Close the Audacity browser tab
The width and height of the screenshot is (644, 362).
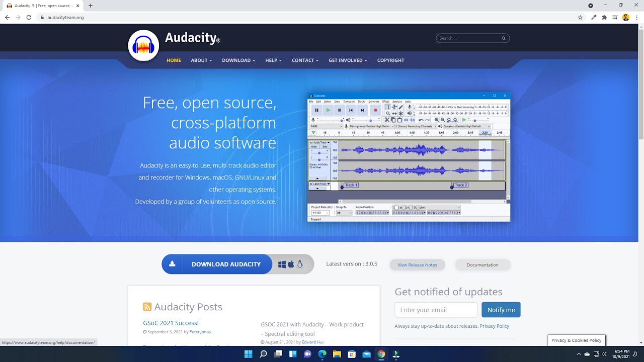(77, 6)
